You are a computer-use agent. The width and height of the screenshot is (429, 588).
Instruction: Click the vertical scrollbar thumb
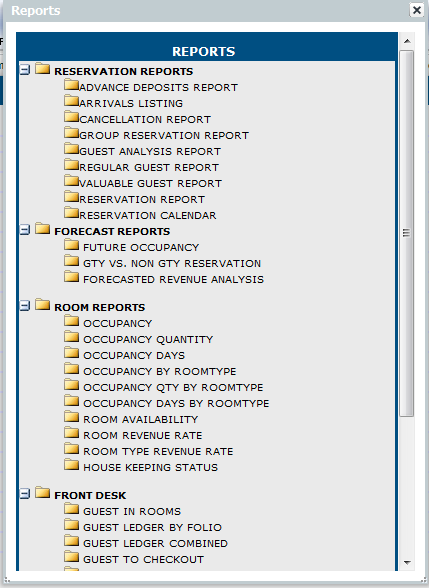coord(407,233)
